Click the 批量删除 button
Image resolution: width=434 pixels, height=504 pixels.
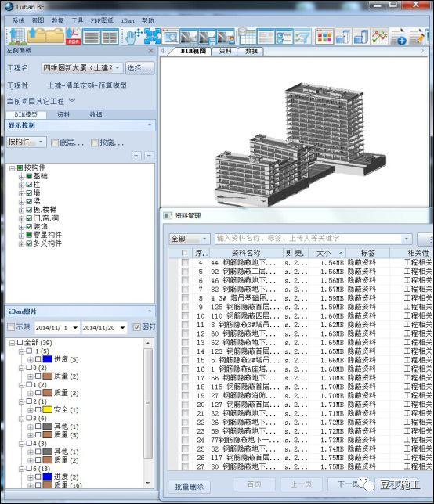190,487
